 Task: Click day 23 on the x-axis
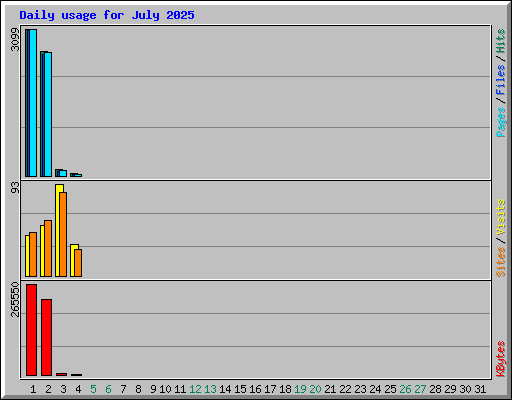(x=360, y=389)
